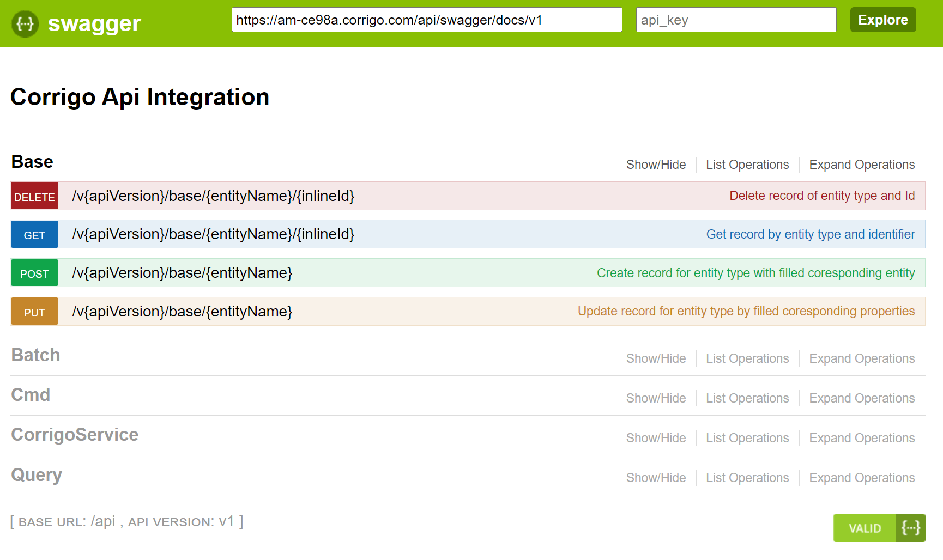This screenshot has height=560, width=943.
Task: Click the swagger brand name
Action: (x=94, y=23)
